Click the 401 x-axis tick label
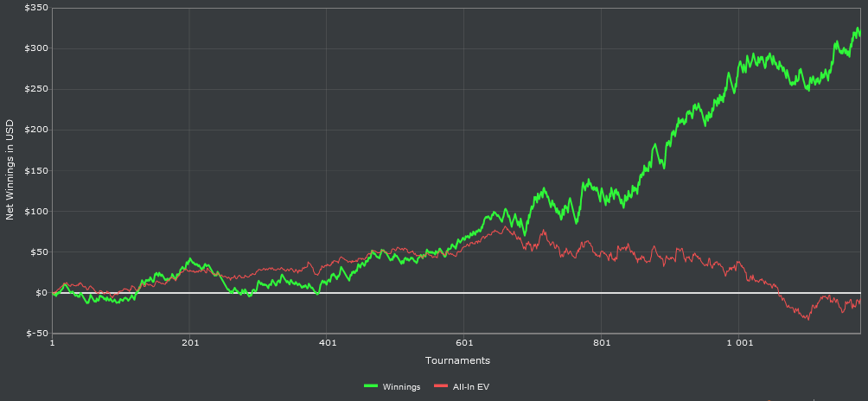Image resolution: width=868 pixels, height=401 pixels. (x=327, y=343)
